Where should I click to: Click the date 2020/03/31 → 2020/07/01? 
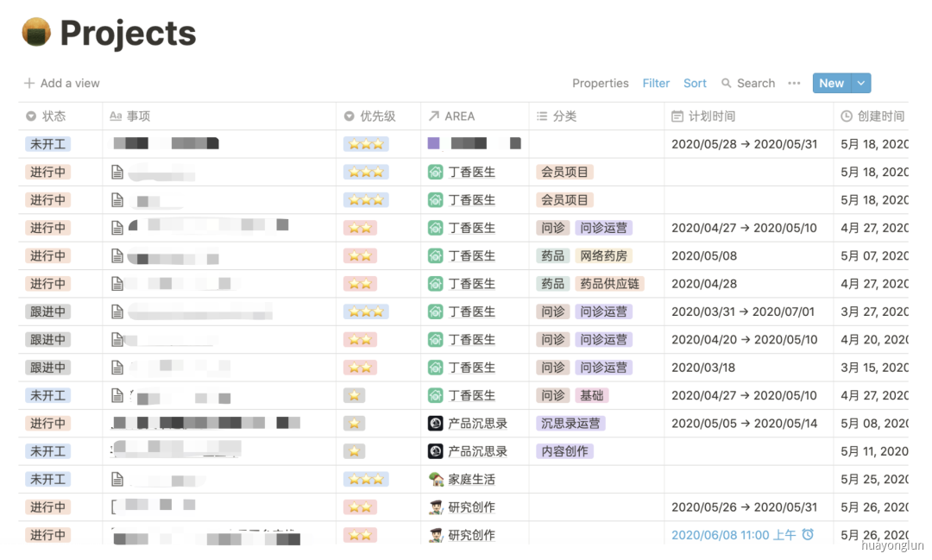coord(743,311)
